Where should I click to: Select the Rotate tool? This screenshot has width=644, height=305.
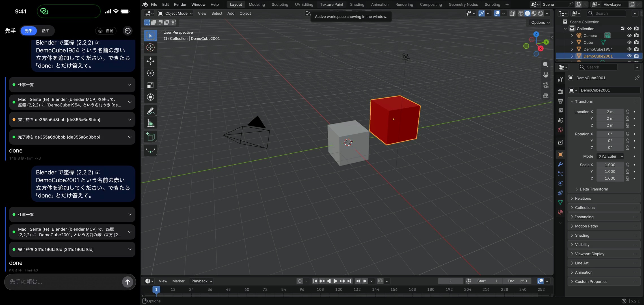coord(150,73)
